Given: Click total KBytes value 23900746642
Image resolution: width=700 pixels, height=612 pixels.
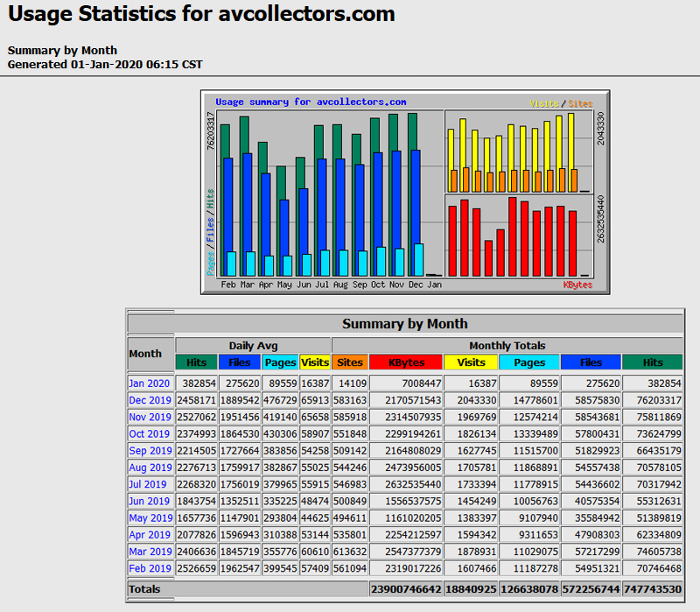Looking at the screenshot, I should pyautogui.click(x=406, y=589).
